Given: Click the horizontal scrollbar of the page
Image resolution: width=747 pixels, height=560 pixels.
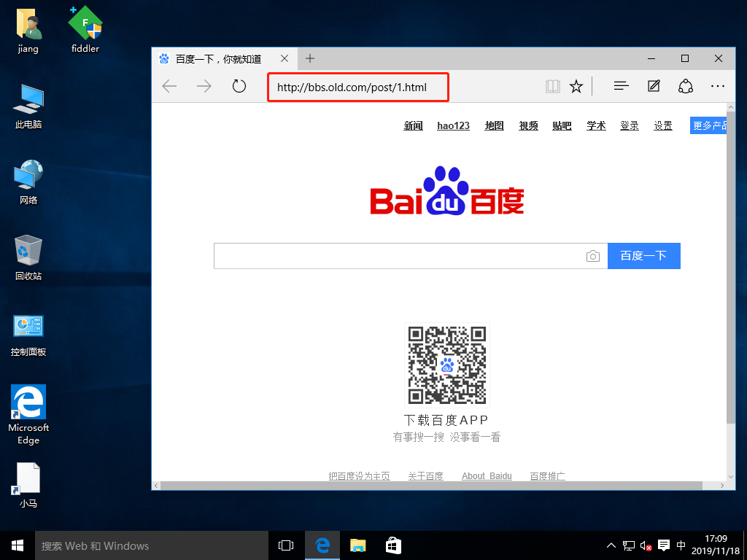Looking at the screenshot, I should click(x=431, y=485).
